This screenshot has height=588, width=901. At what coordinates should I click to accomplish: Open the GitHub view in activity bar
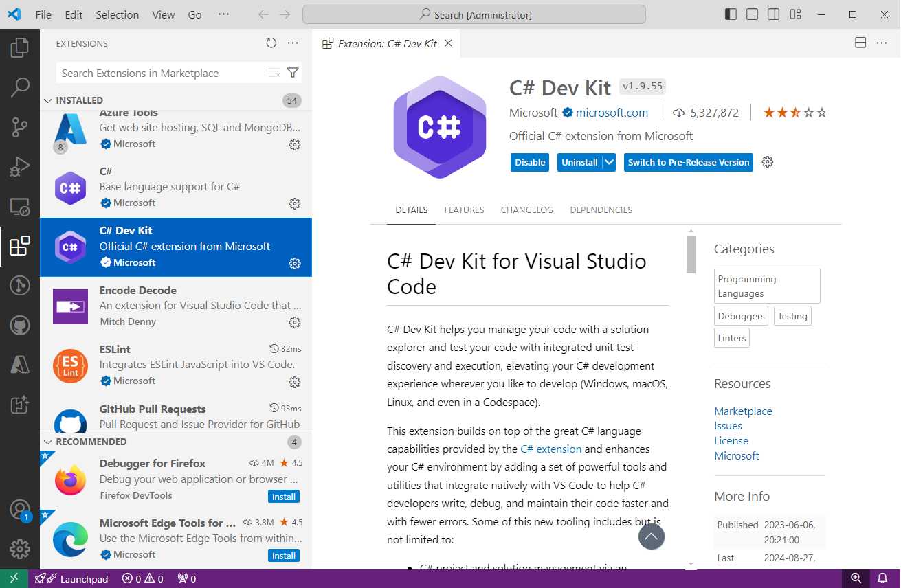(20, 325)
